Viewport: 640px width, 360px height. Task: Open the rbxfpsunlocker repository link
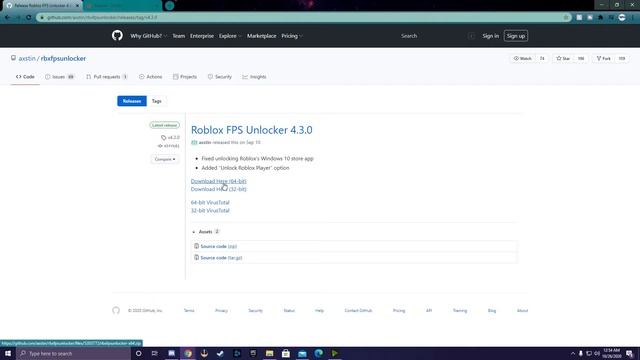(x=63, y=58)
